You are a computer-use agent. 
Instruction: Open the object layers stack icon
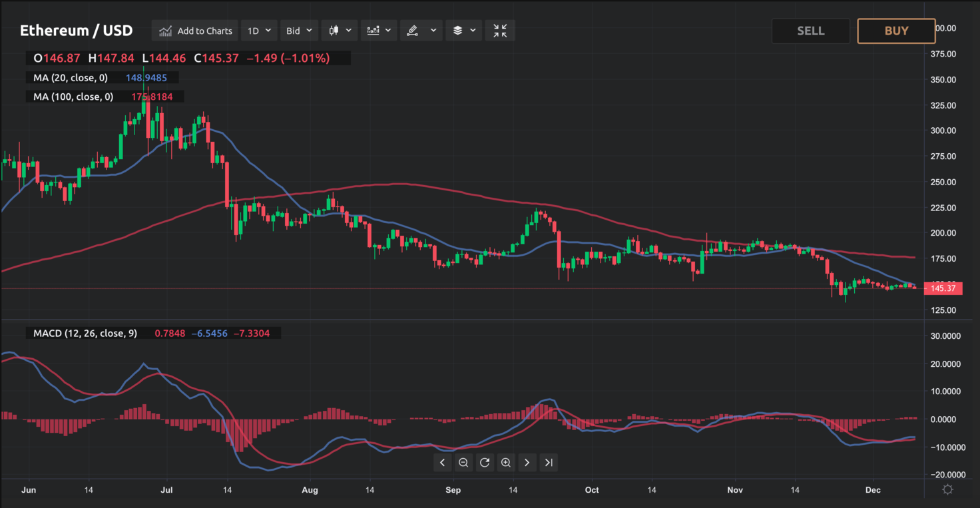click(x=458, y=30)
